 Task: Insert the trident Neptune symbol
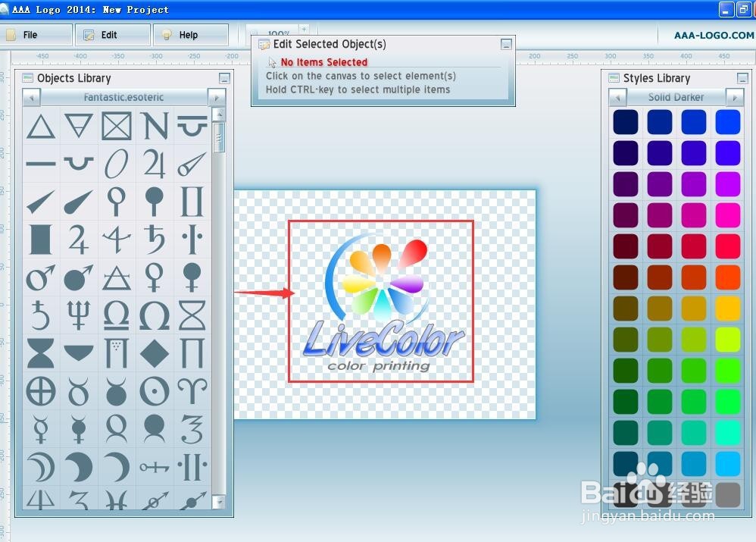point(79,315)
